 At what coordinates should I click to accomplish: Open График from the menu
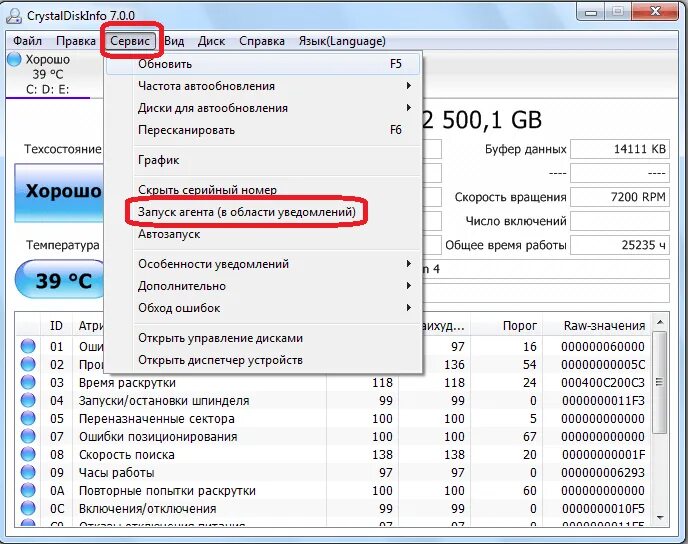pyautogui.click(x=263, y=160)
